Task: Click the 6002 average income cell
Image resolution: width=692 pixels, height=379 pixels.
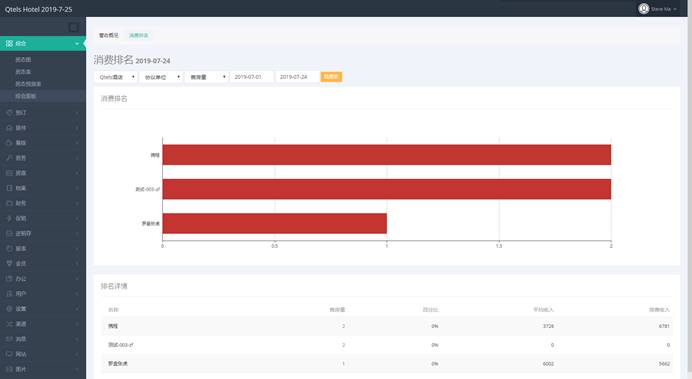Action: (x=548, y=364)
